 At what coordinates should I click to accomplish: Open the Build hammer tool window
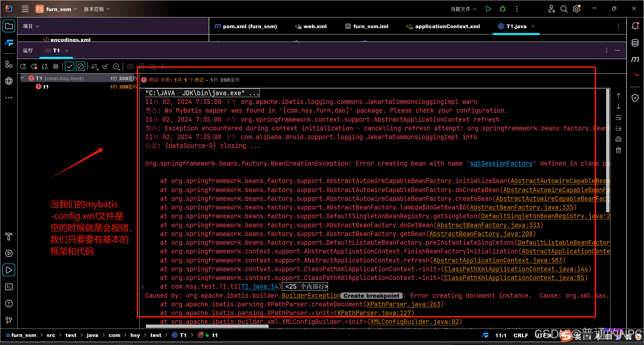coord(9,236)
